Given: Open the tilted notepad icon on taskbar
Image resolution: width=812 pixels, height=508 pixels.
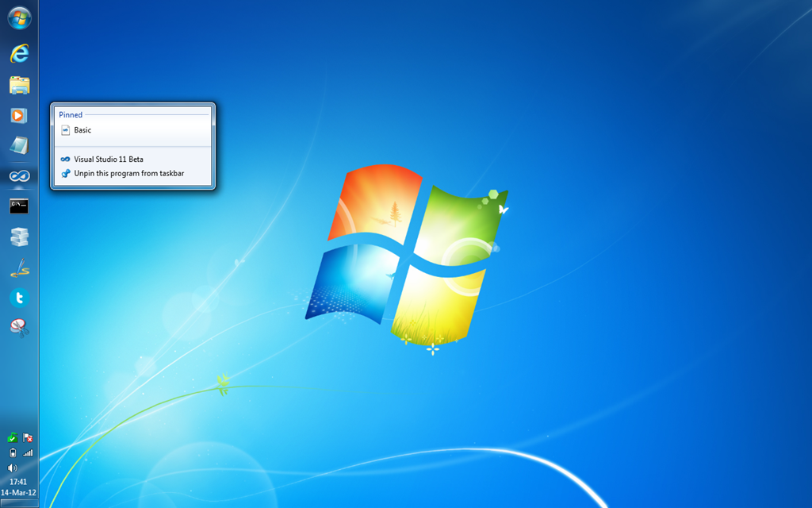Looking at the screenshot, I should click(x=19, y=146).
